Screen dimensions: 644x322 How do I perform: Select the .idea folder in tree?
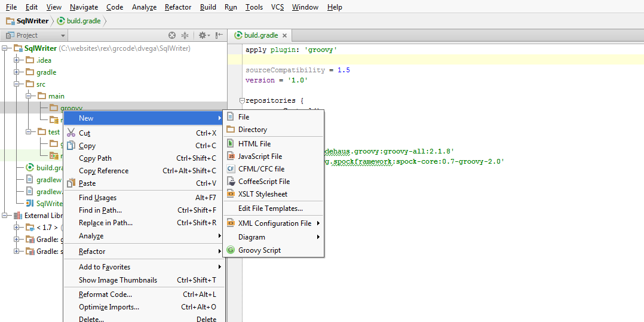[44, 60]
